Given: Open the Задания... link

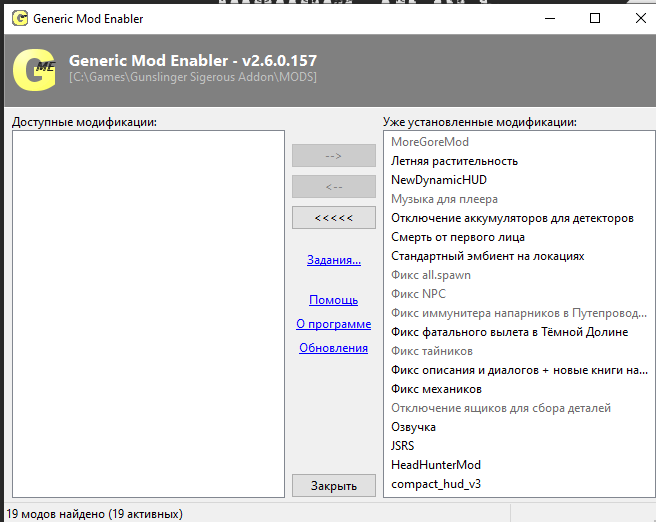Looking at the screenshot, I should coord(334,260).
